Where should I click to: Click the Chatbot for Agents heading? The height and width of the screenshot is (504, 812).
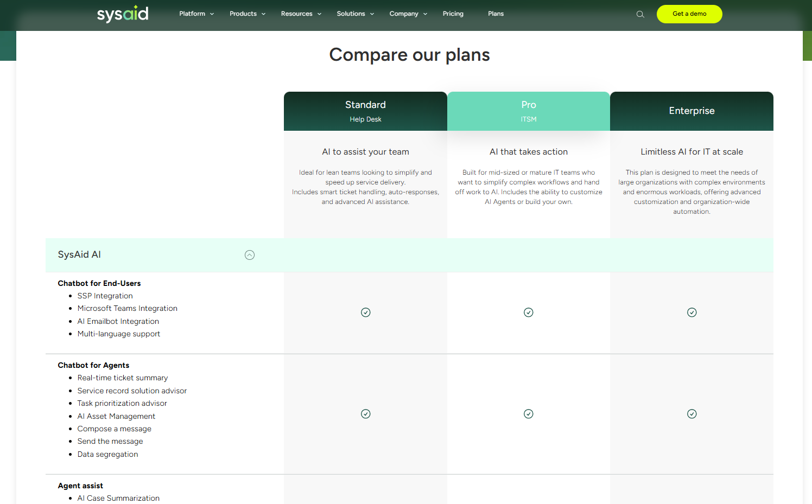[x=93, y=365]
